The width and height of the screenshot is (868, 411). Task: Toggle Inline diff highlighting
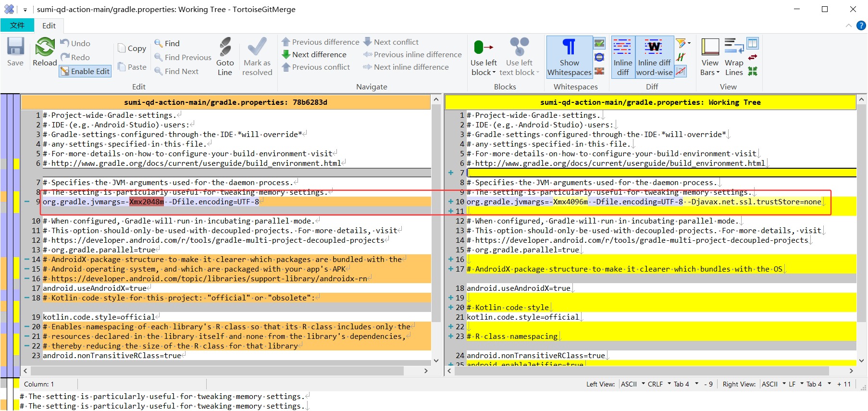click(623, 57)
